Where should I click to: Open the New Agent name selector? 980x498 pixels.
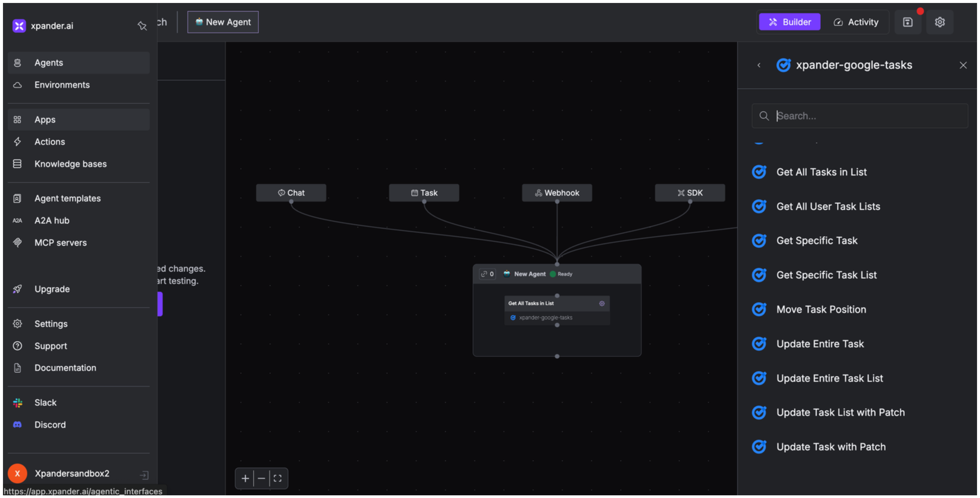click(x=223, y=22)
